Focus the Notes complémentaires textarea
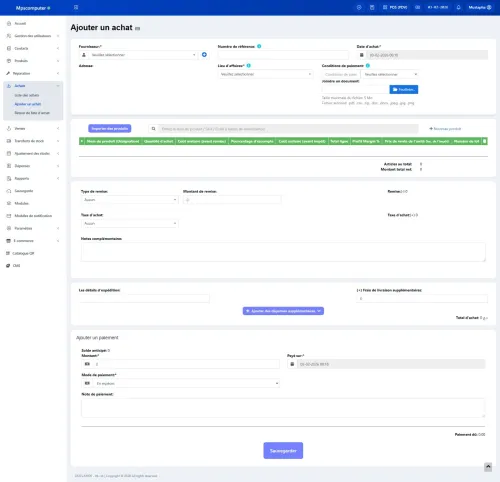The height and width of the screenshot is (482, 500). pos(283,252)
